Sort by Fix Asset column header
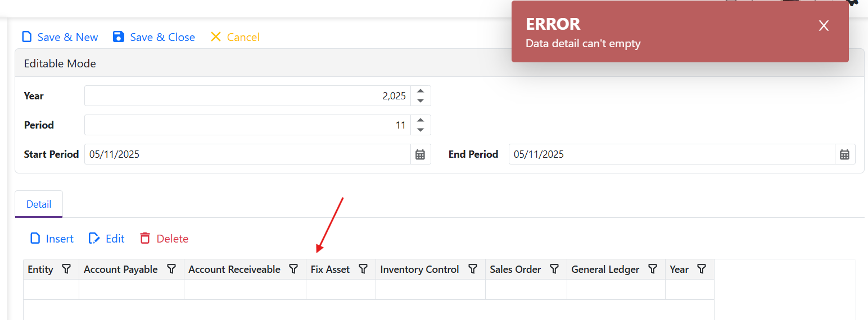 coord(331,269)
